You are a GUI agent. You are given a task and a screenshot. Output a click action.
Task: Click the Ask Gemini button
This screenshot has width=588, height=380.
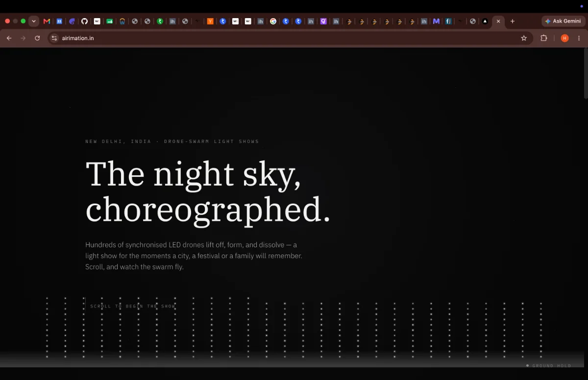[x=563, y=22]
